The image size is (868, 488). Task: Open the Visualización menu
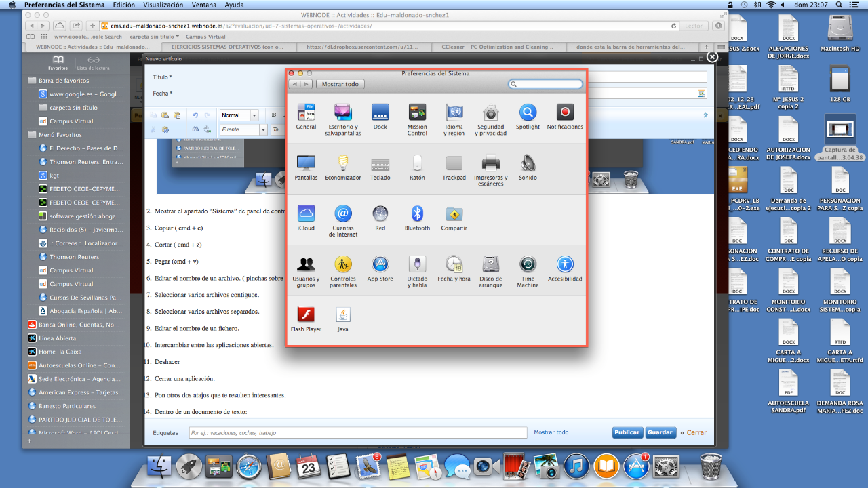tap(163, 5)
